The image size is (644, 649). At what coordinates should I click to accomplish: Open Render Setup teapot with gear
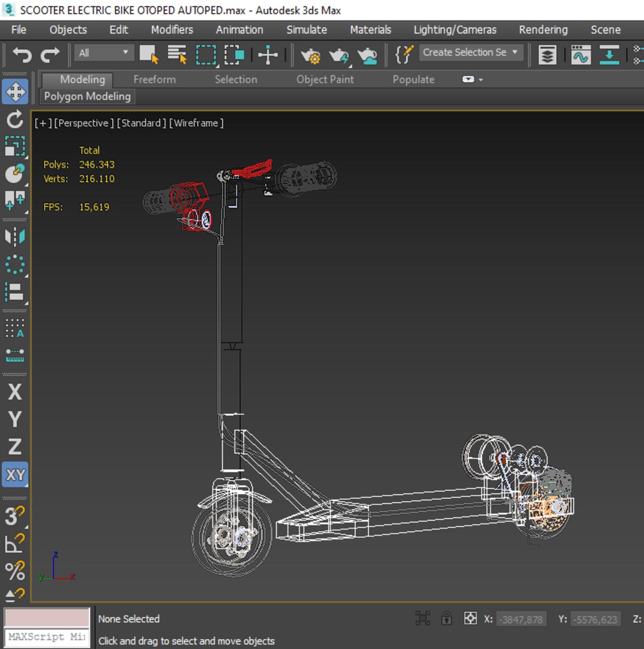(x=311, y=55)
